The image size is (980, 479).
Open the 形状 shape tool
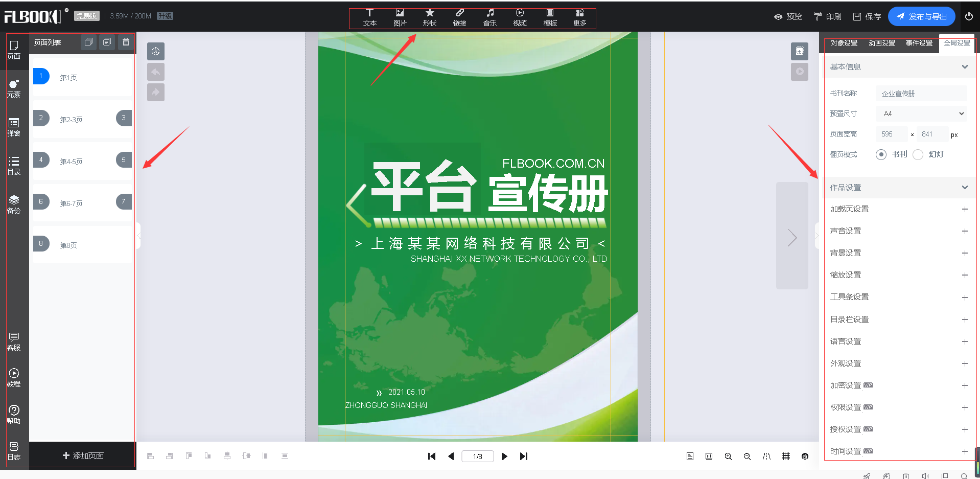pyautogui.click(x=430, y=17)
